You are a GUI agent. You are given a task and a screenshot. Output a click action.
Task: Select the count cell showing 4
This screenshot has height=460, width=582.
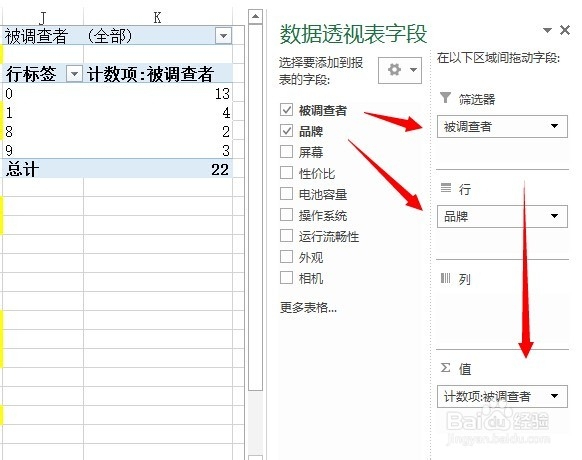tap(158, 112)
